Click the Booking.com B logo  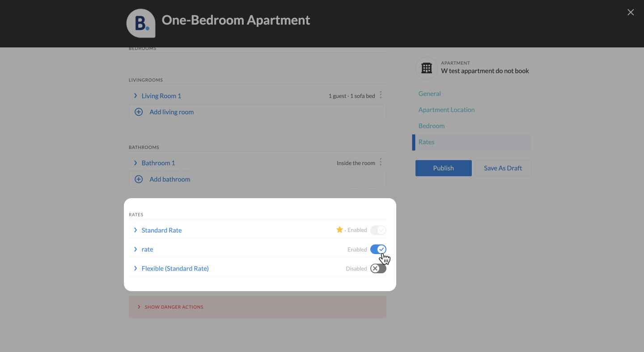click(x=141, y=23)
